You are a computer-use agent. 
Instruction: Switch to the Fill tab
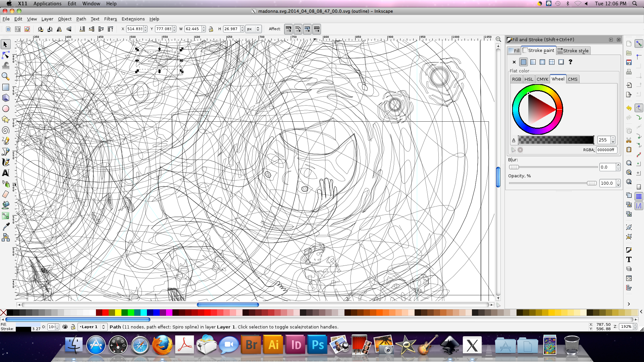tap(514, 51)
